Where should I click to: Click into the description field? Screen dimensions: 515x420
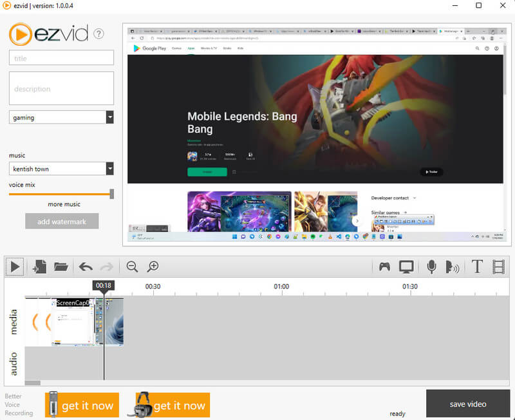61,88
